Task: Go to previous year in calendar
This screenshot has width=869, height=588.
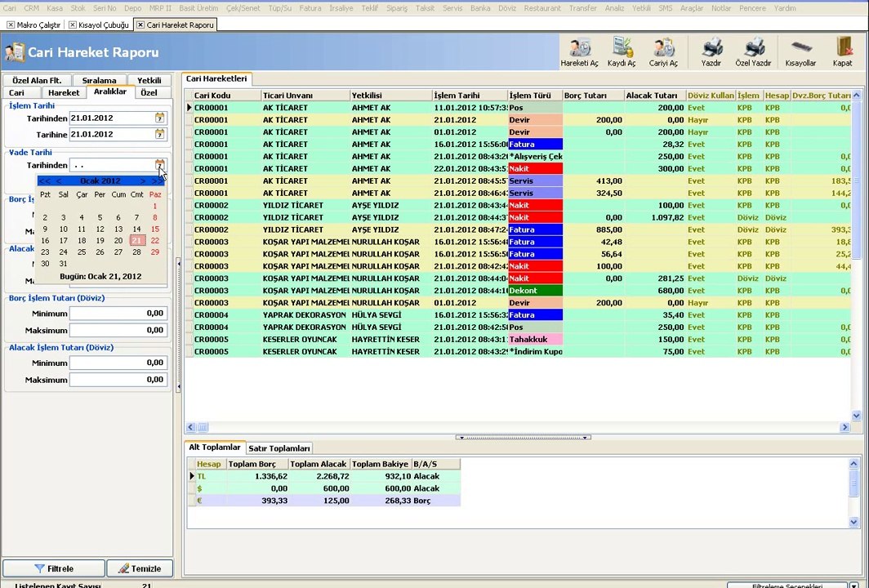Action: pyautogui.click(x=44, y=180)
